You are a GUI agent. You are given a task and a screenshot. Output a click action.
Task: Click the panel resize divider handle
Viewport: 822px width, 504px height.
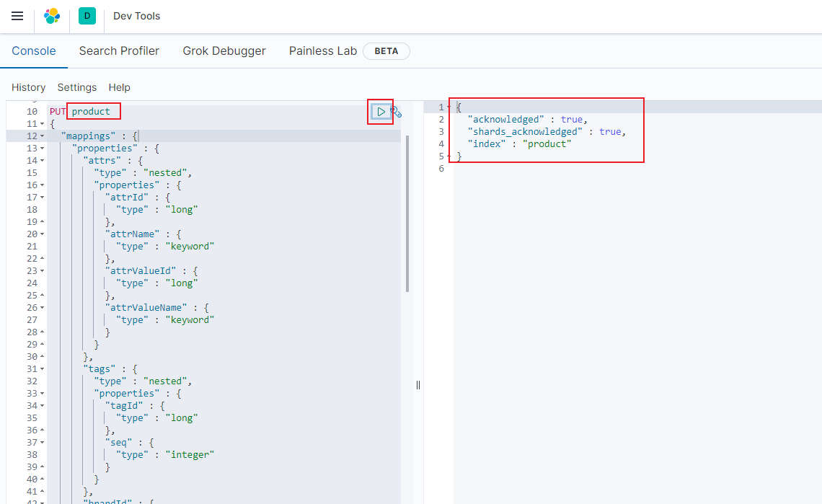pos(418,385)
